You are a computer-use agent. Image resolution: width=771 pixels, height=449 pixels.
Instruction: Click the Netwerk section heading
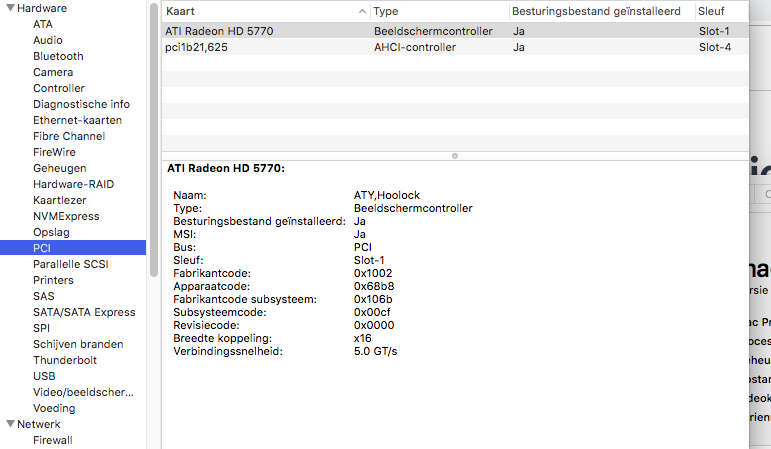38,424
